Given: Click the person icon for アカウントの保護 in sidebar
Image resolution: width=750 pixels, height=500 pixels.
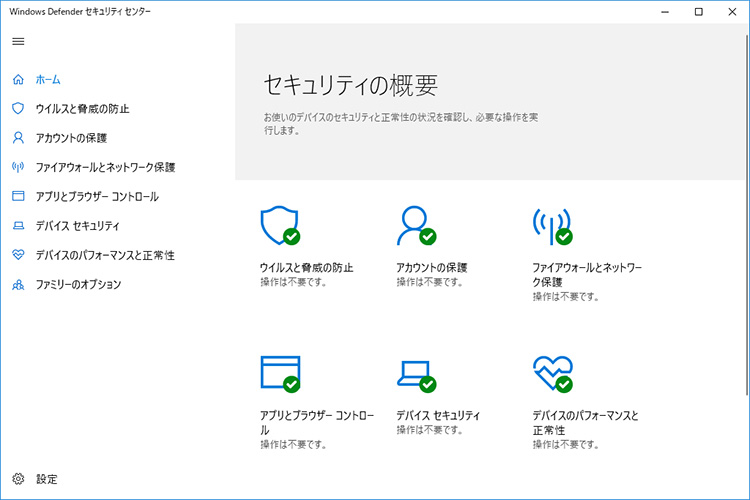Looking at the screenshot, I should tap(18, 138).
